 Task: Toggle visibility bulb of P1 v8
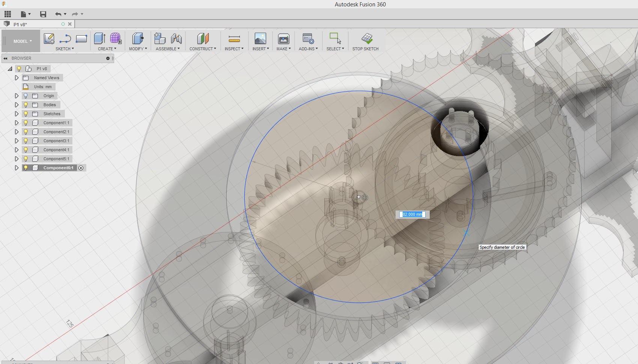(x=19, y=69)
